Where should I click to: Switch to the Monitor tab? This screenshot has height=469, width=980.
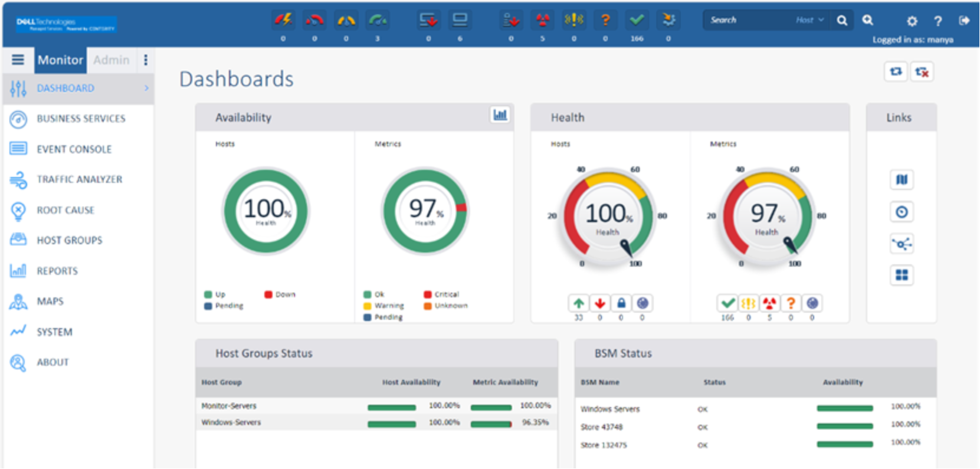(x=60, y=60)
